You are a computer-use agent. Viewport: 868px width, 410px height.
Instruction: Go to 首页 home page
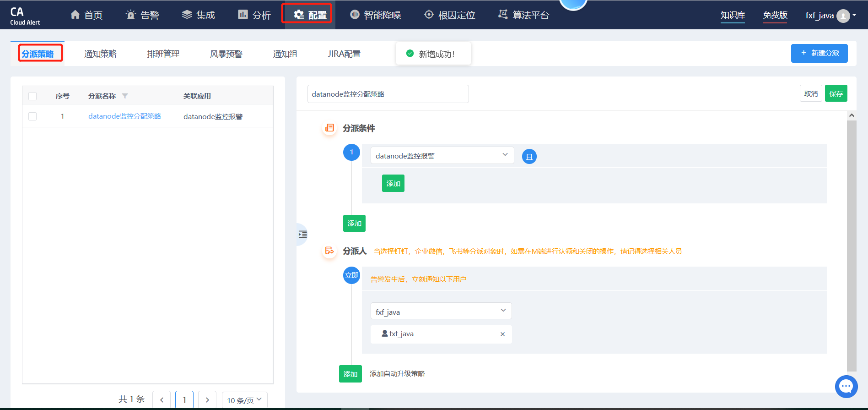point(86,15)
